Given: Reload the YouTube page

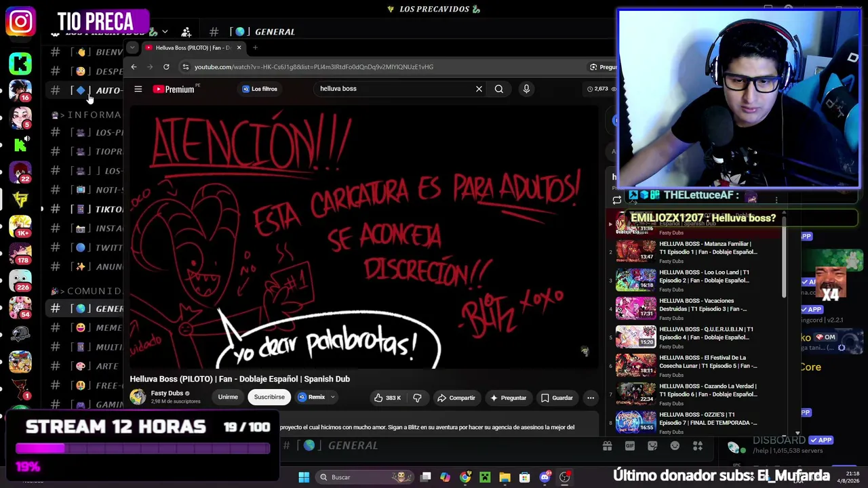Looking at the screenshot, I should 166,66.
